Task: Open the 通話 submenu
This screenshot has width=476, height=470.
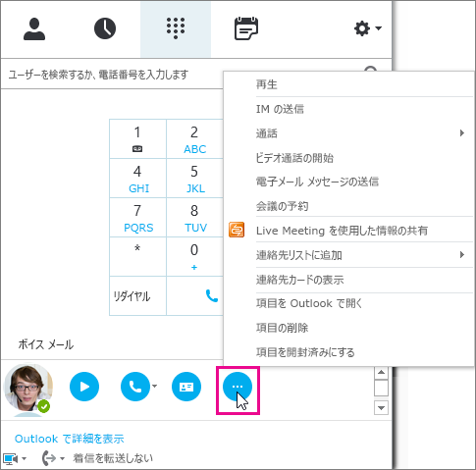Action: [x=349, y=133]
